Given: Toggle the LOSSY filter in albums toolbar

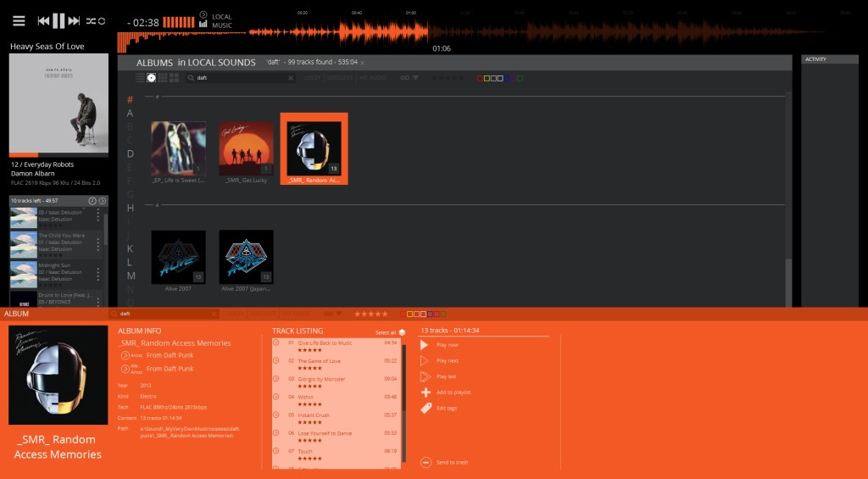Looking at the screenshot, I should [312, 78].
